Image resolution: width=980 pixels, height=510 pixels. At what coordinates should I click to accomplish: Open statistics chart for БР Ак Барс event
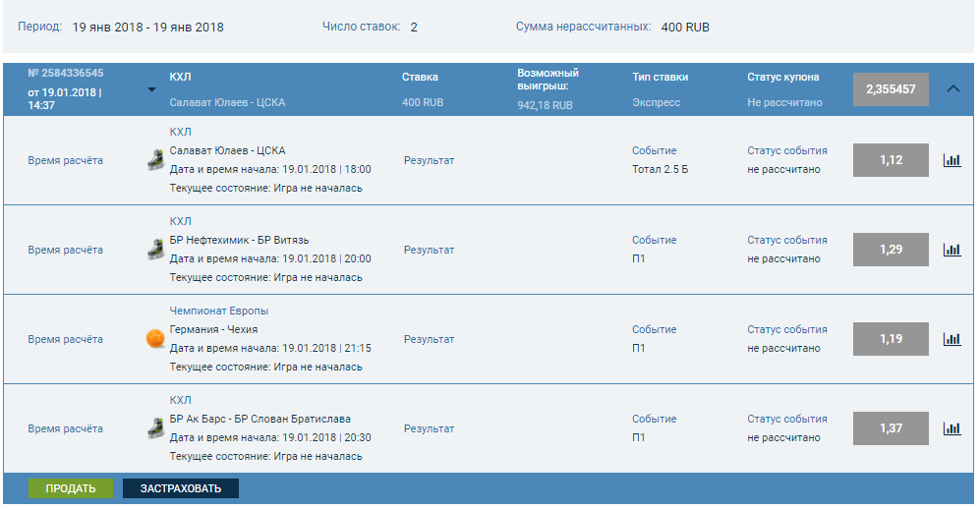point(951,428)
